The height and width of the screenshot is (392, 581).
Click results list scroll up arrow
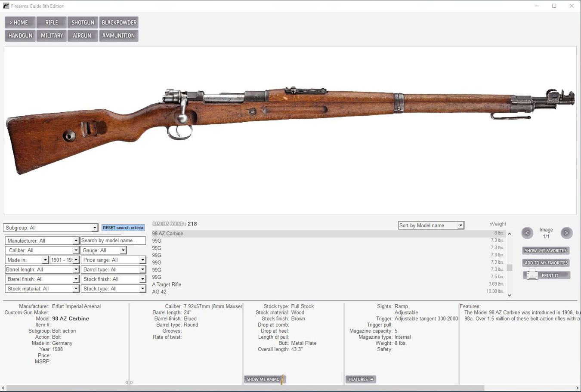(510, 234)
